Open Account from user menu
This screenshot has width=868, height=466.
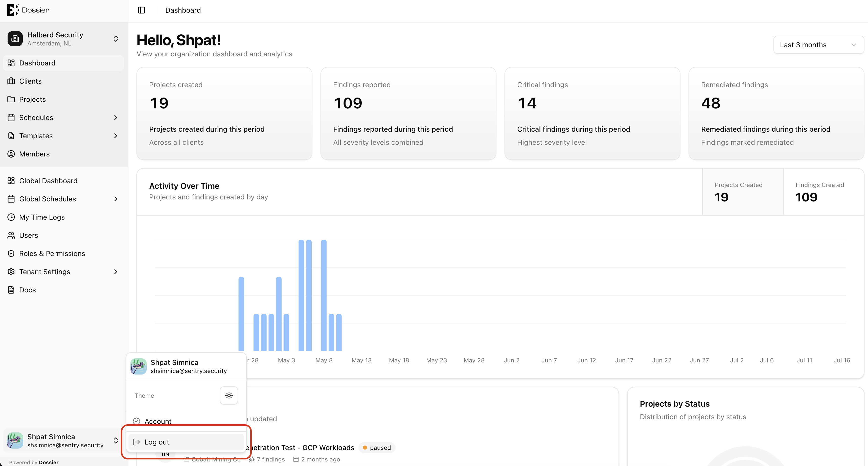[186, 421]
